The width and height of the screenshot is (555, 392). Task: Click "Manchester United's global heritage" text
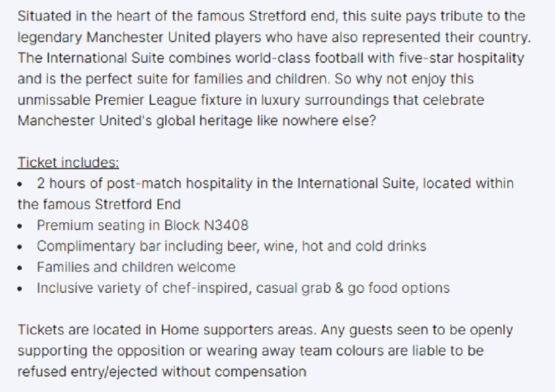(123, 120)
